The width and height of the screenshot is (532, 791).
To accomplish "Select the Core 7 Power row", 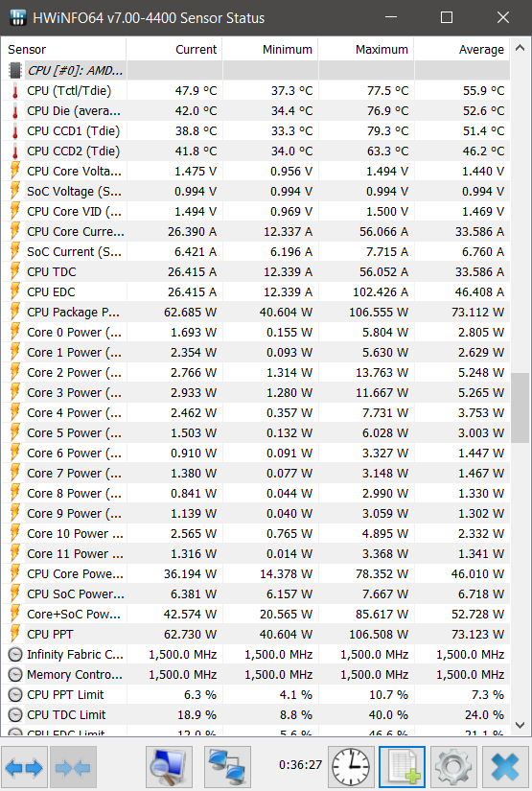I will click(256, 474).
